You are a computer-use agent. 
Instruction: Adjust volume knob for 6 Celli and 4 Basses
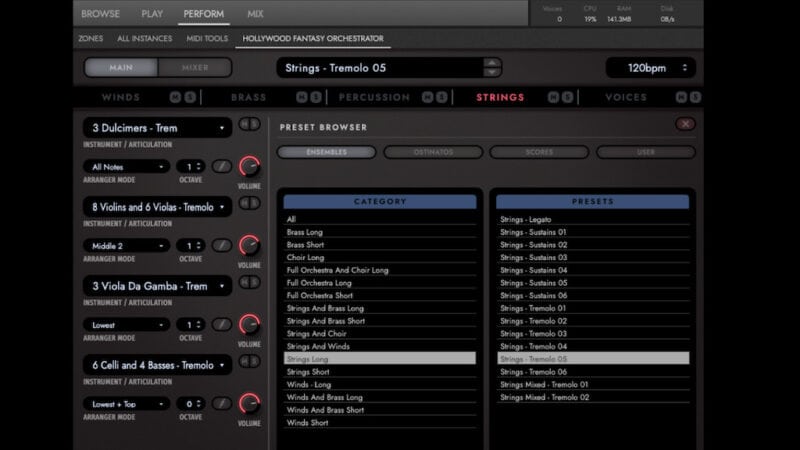point(249,403)
